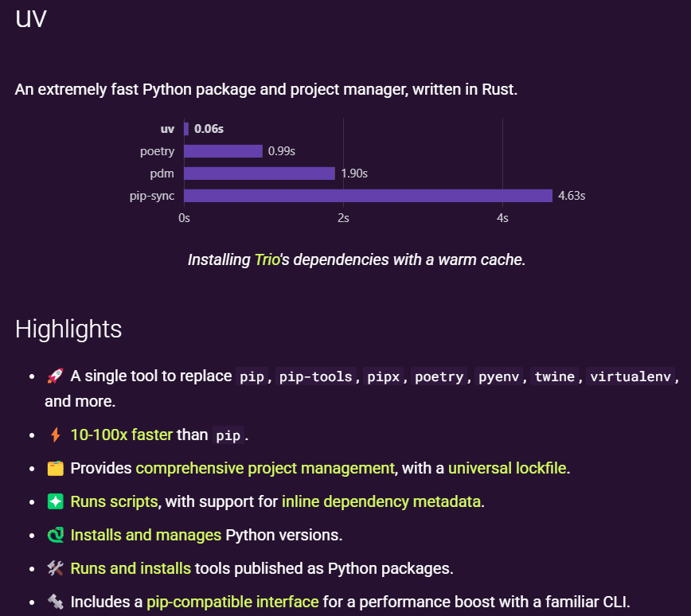Click the rocket emoji icon
The image size is (691, 616).
55,376
